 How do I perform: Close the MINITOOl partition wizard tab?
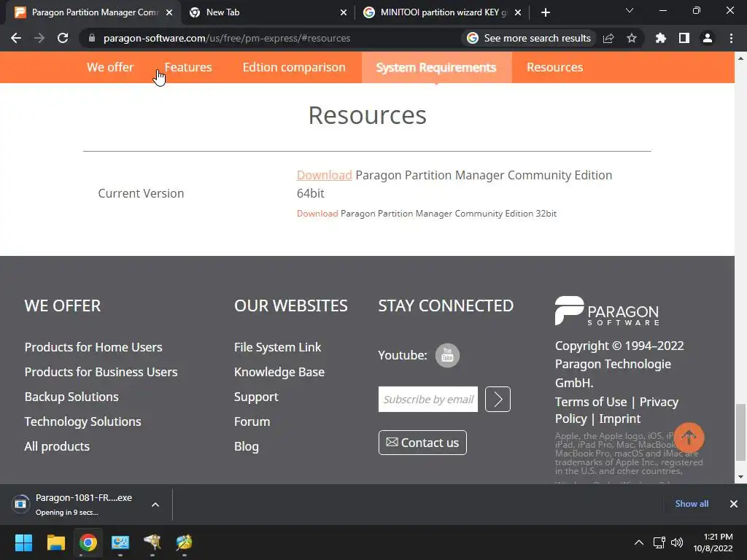(x=518, y=12)
